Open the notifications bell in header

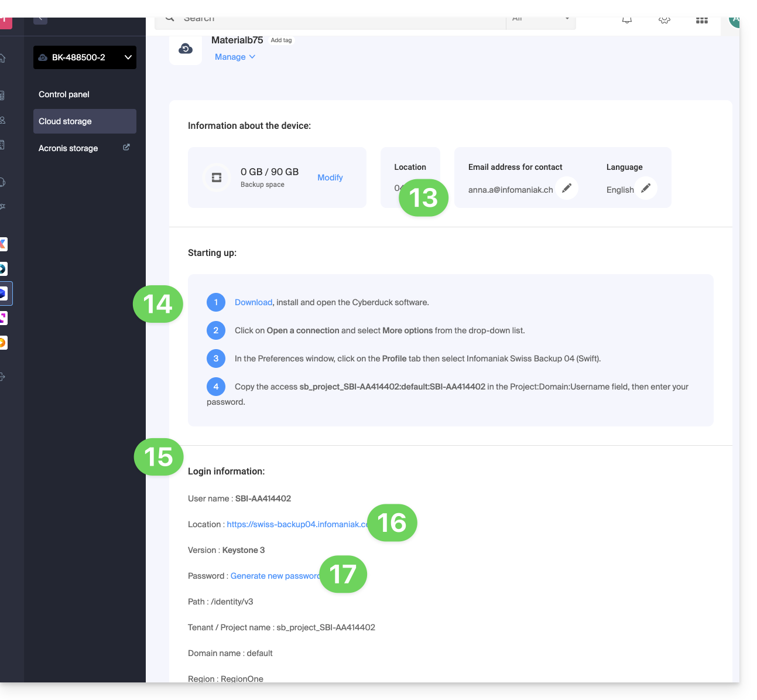tap(627, 20)
